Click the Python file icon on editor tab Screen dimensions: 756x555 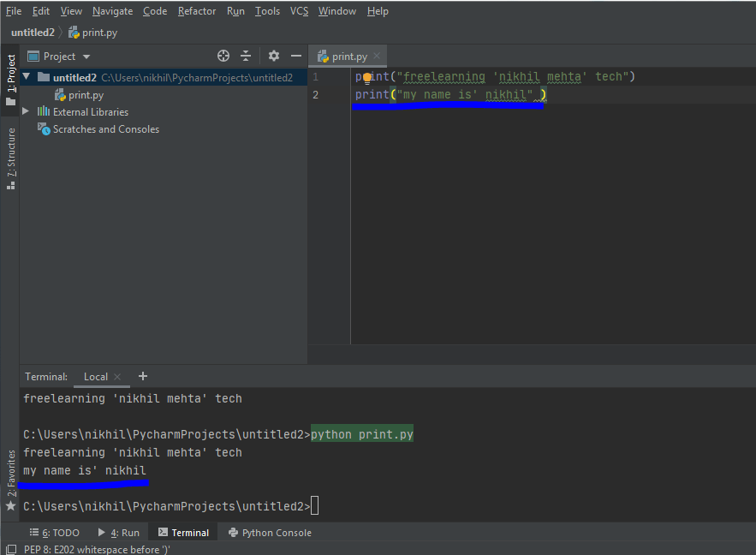323,57
